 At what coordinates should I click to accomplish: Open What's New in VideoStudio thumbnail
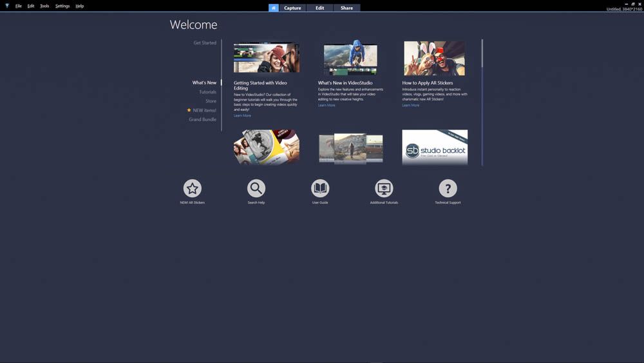pos(350,57)
